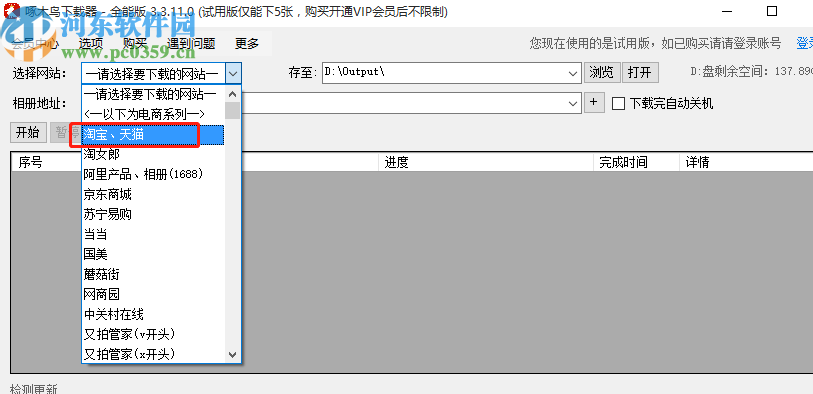This screenshot has height=394, width=813.
Task: Select 苏宁易购 from the list
Action: (x=153, y=215)
